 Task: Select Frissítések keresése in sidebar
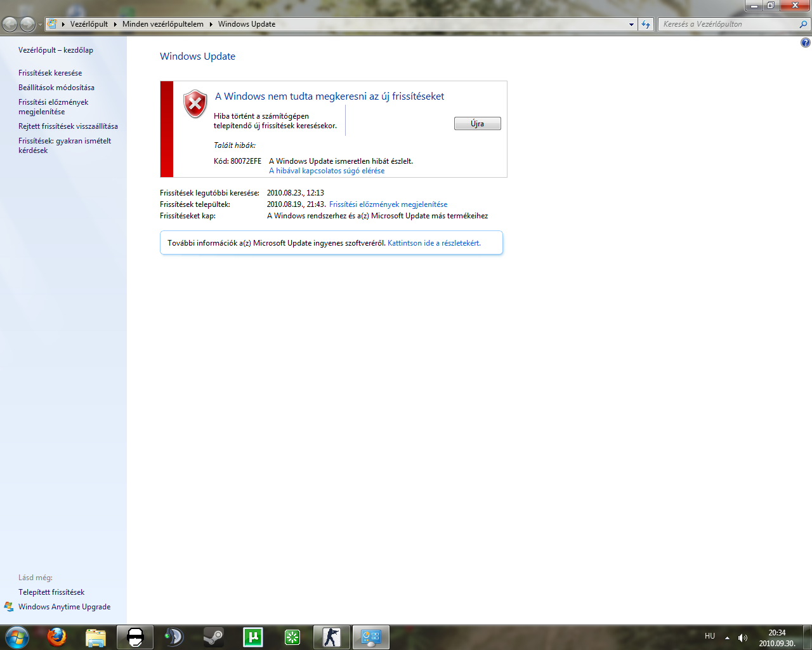tap(50, 73)
